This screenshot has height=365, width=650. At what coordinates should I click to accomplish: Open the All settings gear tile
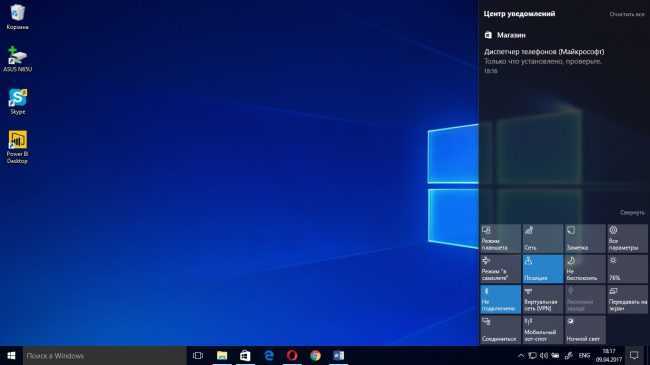pos(627,238)
